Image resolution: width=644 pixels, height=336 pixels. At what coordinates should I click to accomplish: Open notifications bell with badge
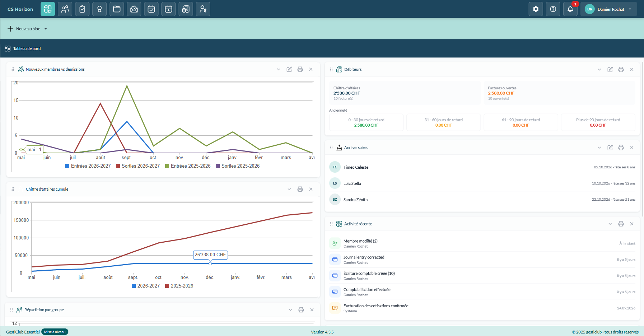tap(570, 9)
